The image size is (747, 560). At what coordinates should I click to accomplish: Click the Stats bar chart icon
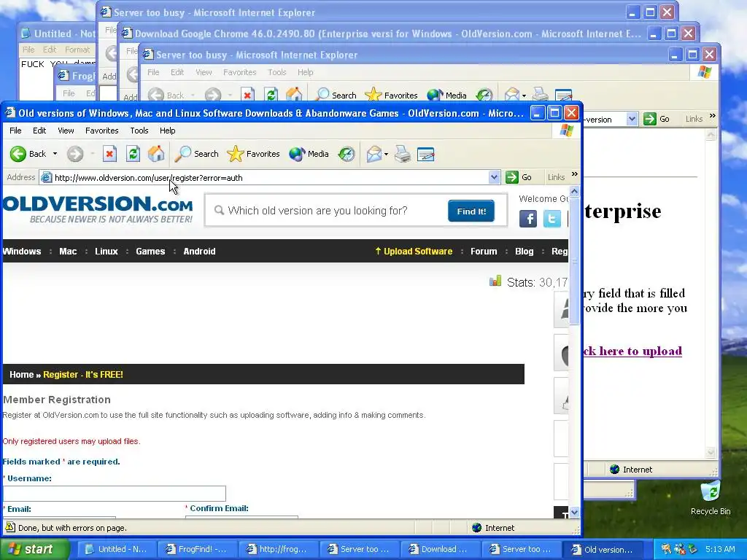495,281
